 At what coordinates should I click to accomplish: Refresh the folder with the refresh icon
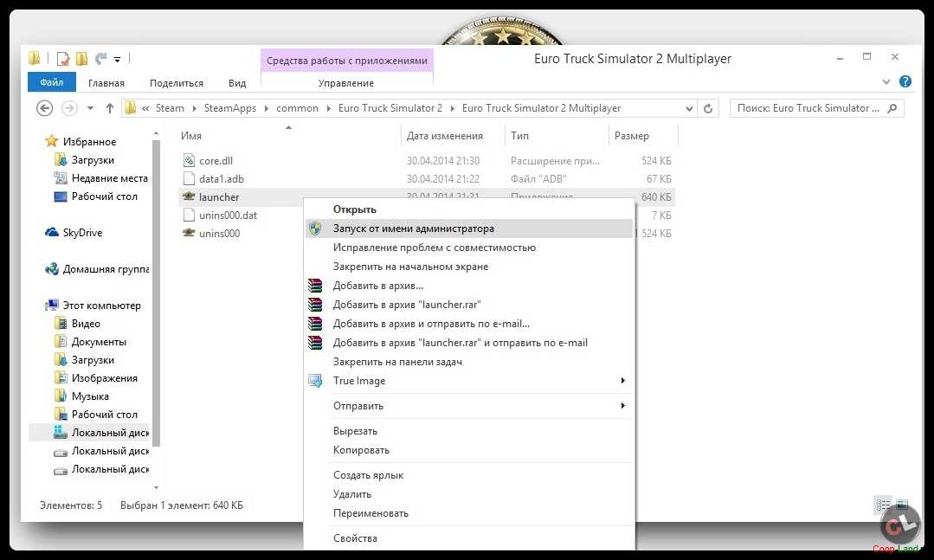point(708,108)
